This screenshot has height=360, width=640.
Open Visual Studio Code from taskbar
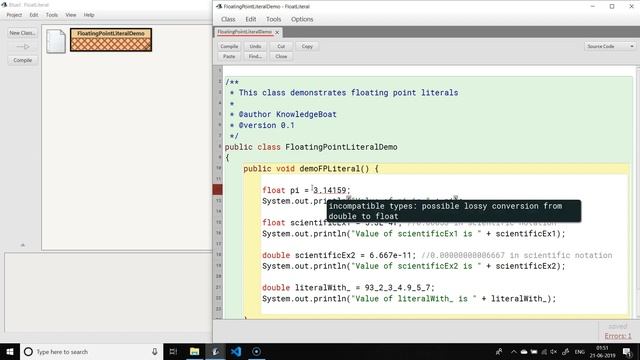(236, 351)
